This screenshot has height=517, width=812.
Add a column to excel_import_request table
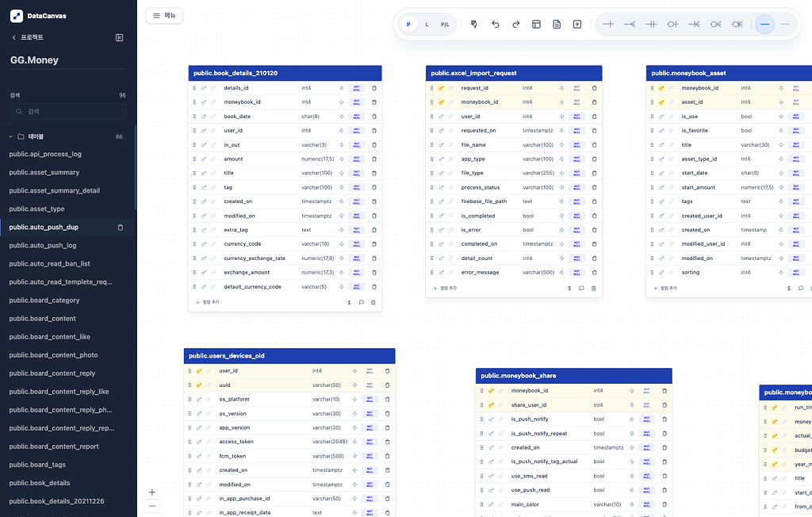446,288
